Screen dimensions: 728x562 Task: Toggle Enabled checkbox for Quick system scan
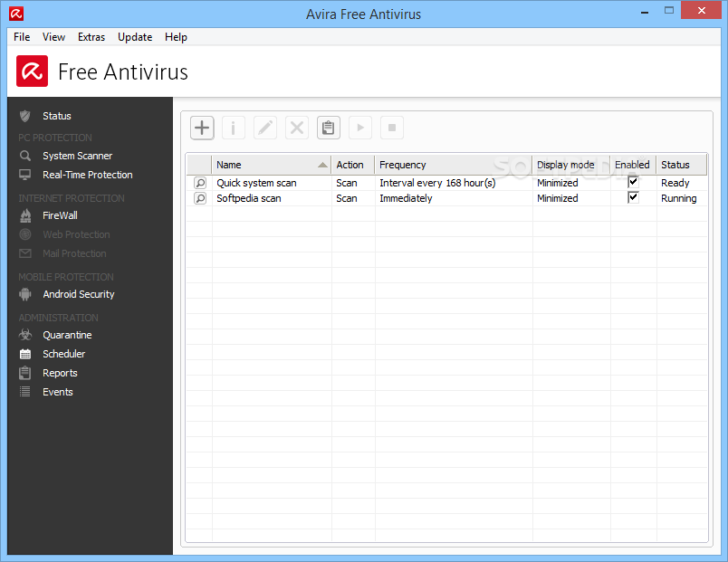(633, 182)
